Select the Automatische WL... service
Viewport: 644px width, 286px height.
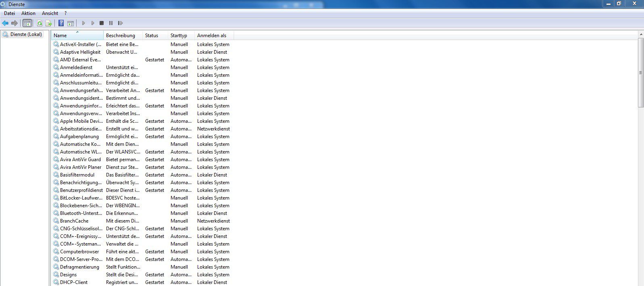[x=143, y=152]
